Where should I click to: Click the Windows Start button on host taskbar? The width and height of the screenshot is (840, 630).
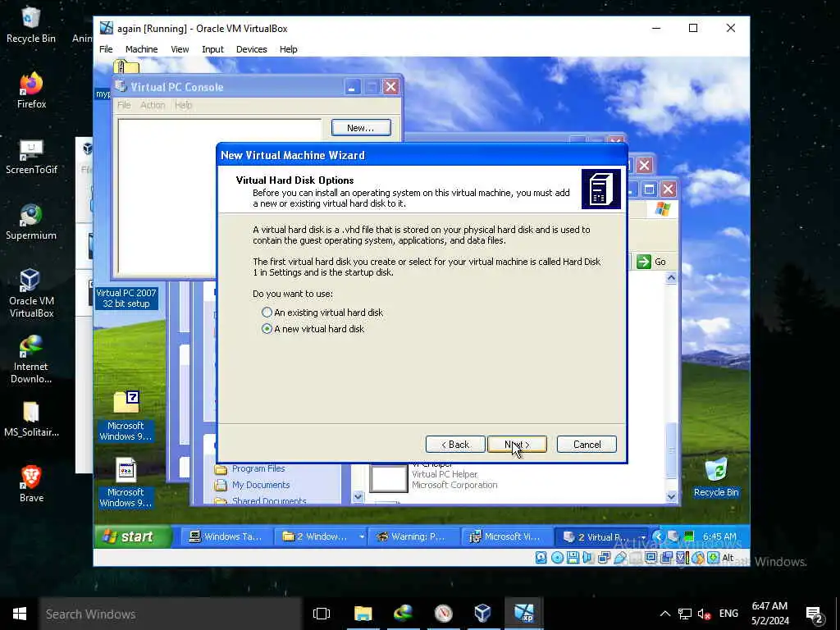(x=20, y=614)
